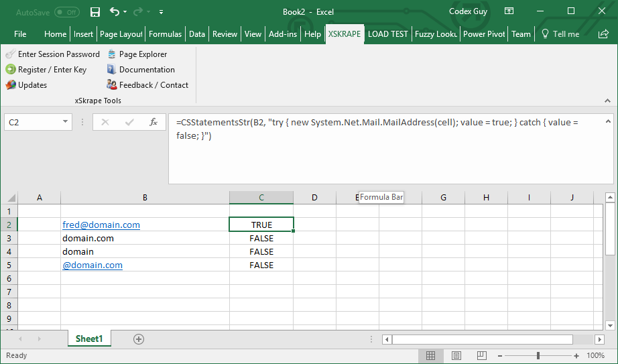The image size is (618, 364).
Task: Click horizontal scrollbar right arrow
Action: tap(599, 339)
